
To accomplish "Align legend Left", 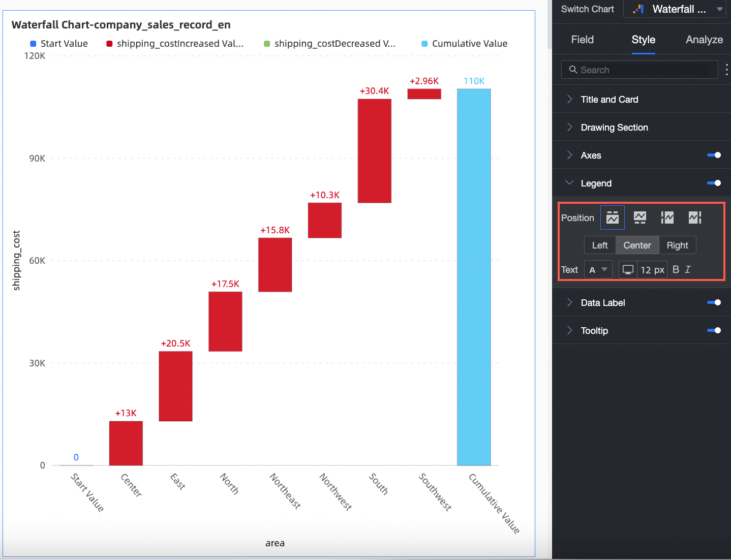I will [600, 245].
